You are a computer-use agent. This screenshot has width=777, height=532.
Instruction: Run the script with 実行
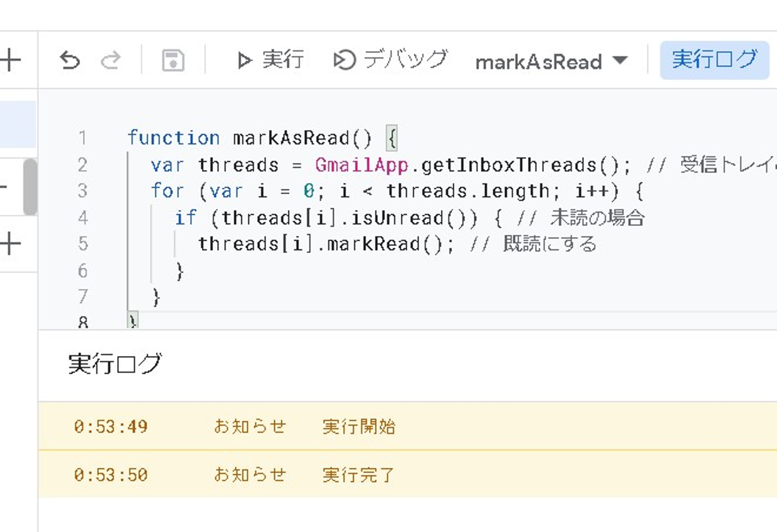(x=271, y=60)
